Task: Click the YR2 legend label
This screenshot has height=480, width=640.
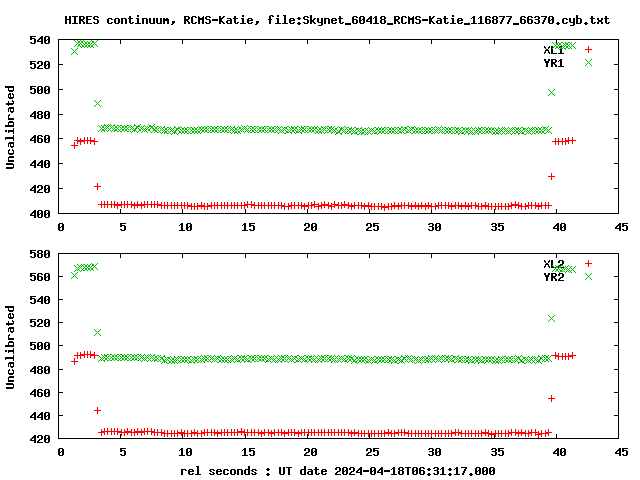Action: tap(553, 277)
